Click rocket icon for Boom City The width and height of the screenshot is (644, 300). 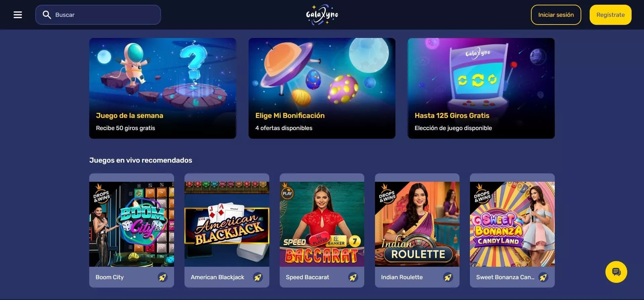pyautogui.click(x=163, y=277)
